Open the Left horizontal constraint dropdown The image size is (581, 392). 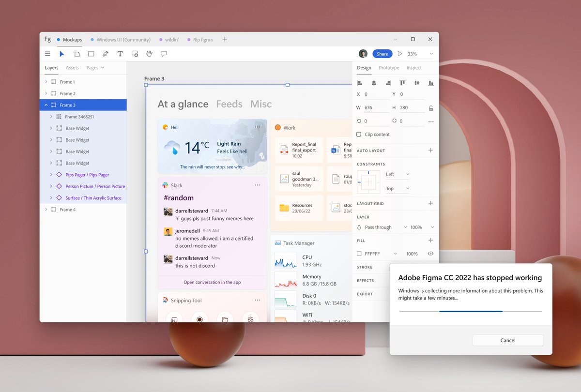coord(398,174)
